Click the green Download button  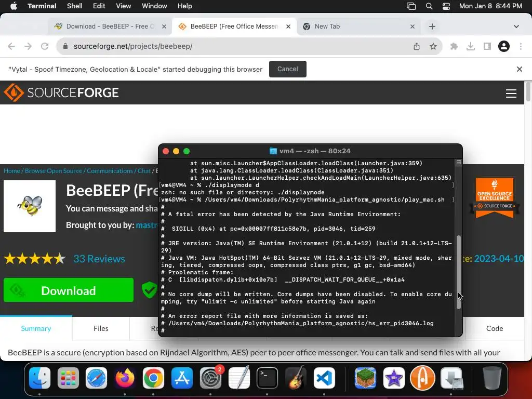(69, 290)
